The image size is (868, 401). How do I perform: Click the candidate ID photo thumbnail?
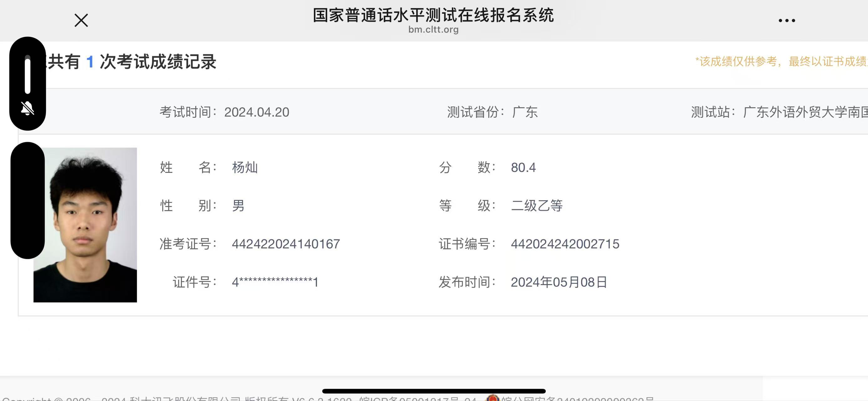pyautogui.click(x=85, y=225)
